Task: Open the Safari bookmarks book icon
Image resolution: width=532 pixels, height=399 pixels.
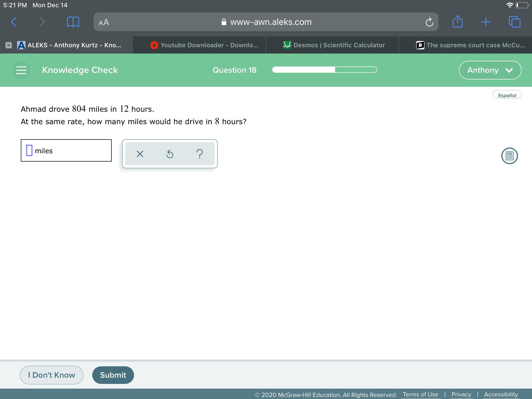Action: pos(73,22)
